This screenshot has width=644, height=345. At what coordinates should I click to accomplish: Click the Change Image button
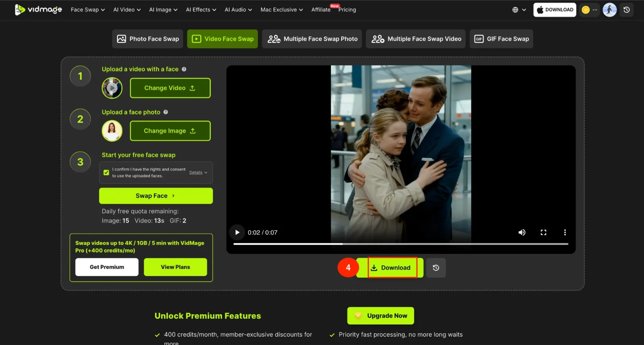coord(170,131)
